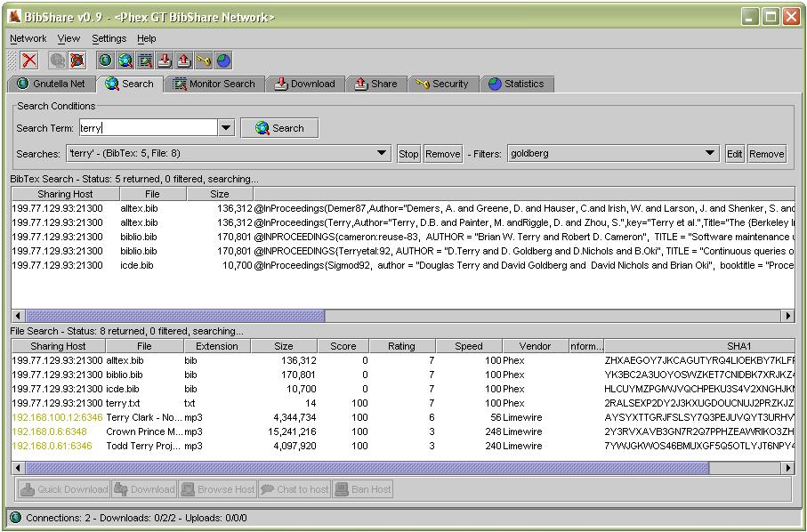The height and width of the screenshot is (532, 807).
Task: Click the Stop button next to Searches
Action: (x=408, y=153)
